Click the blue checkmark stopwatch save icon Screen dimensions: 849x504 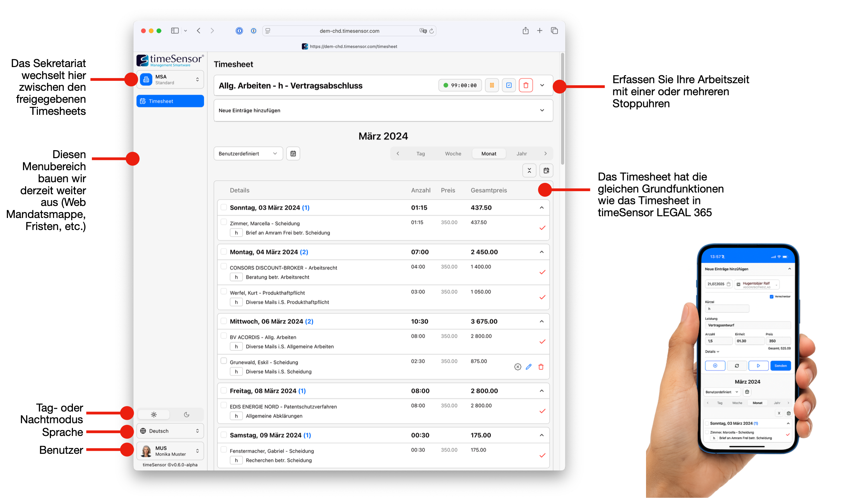509,85
